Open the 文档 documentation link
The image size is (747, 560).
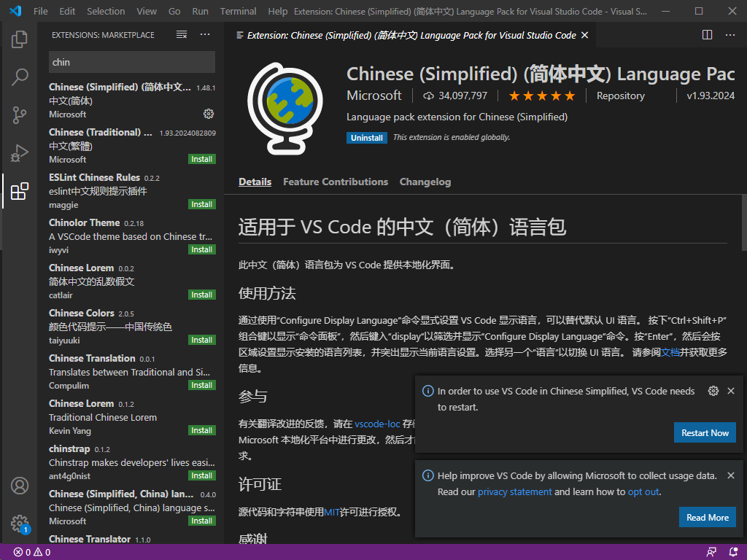click(670, 352)
